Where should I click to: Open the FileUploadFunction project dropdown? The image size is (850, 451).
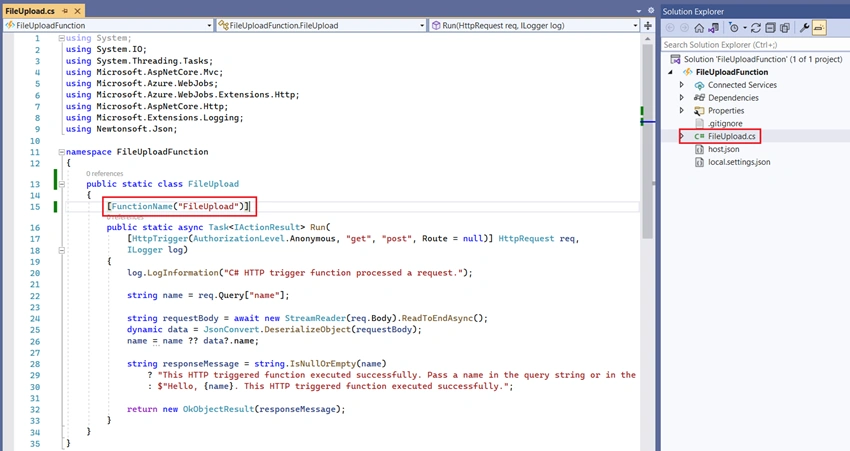tap(108, 25)
